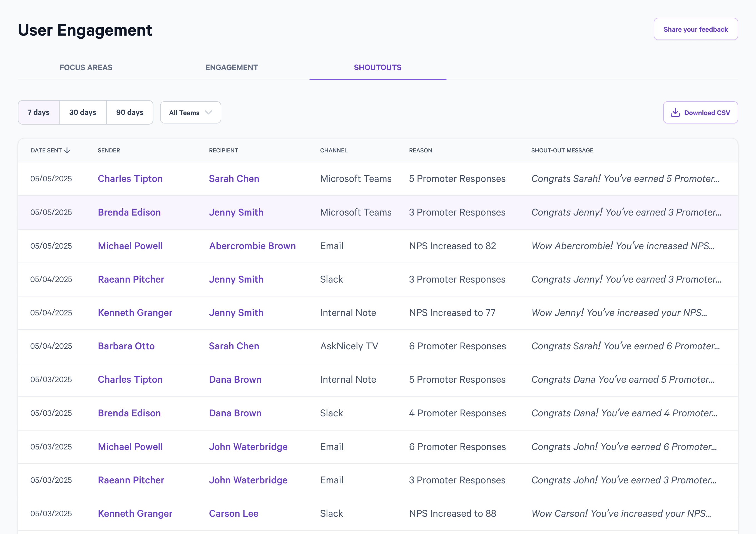Open the Shoutouts tab

(378, 68)
